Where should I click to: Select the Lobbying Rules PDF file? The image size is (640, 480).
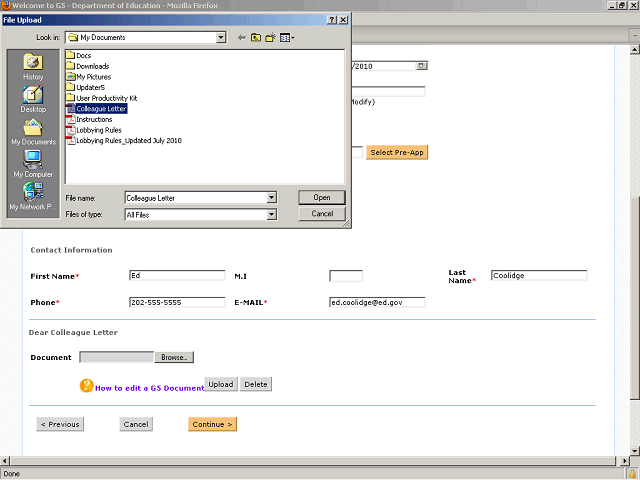click(94, 130)
